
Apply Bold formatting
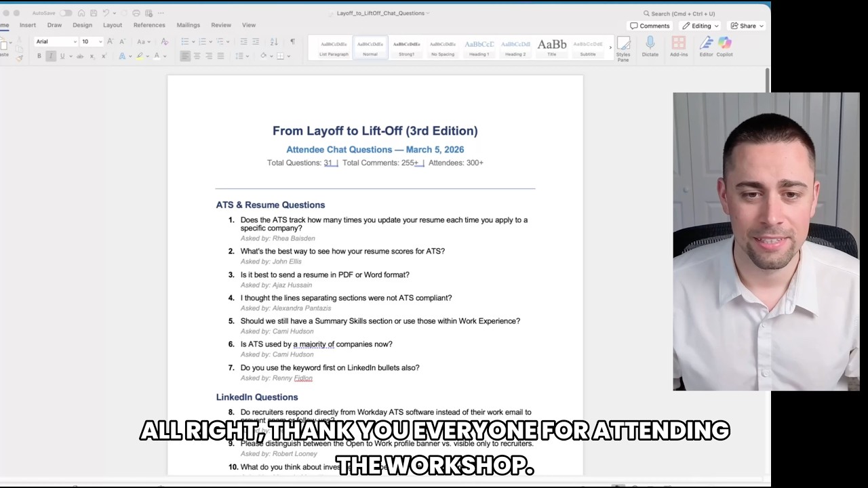[39, 56]
